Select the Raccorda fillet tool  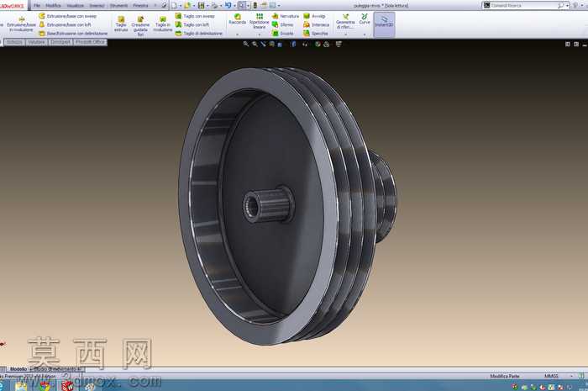tap(238, 19)
